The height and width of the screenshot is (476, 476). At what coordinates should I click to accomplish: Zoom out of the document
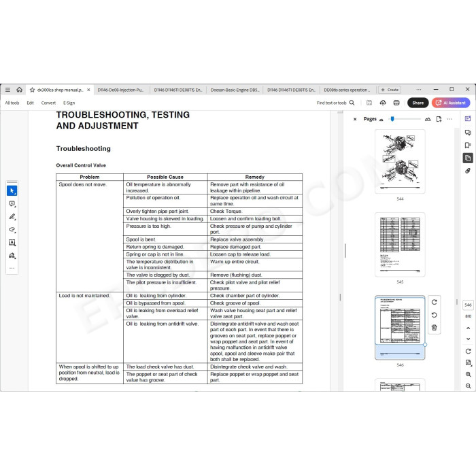tap(468, 386)
